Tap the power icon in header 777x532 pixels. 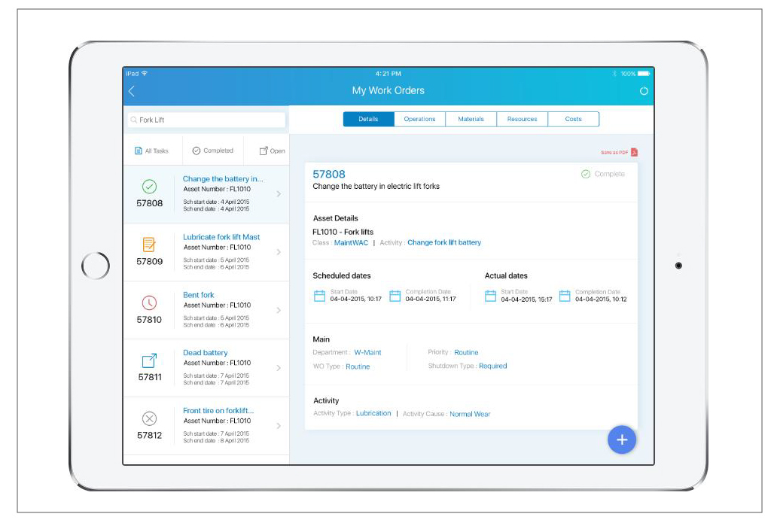[643, 91]
